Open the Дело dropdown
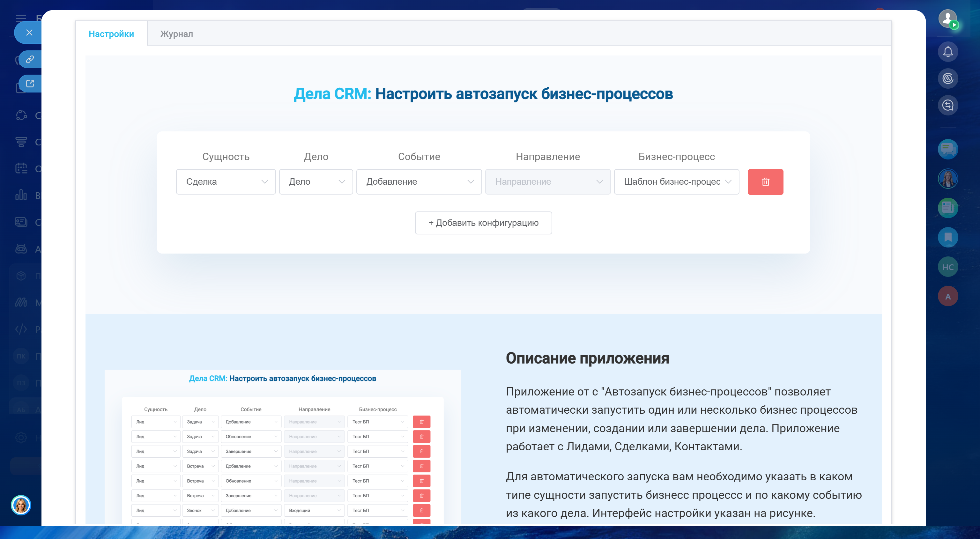This screenshot has width=980, height=539. tap(316, 182)
